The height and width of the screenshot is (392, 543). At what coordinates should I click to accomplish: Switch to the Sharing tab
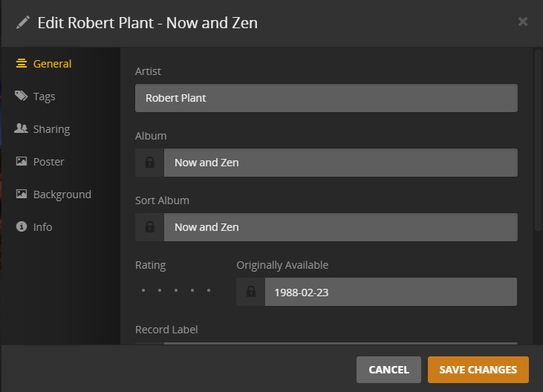point(51,129)
